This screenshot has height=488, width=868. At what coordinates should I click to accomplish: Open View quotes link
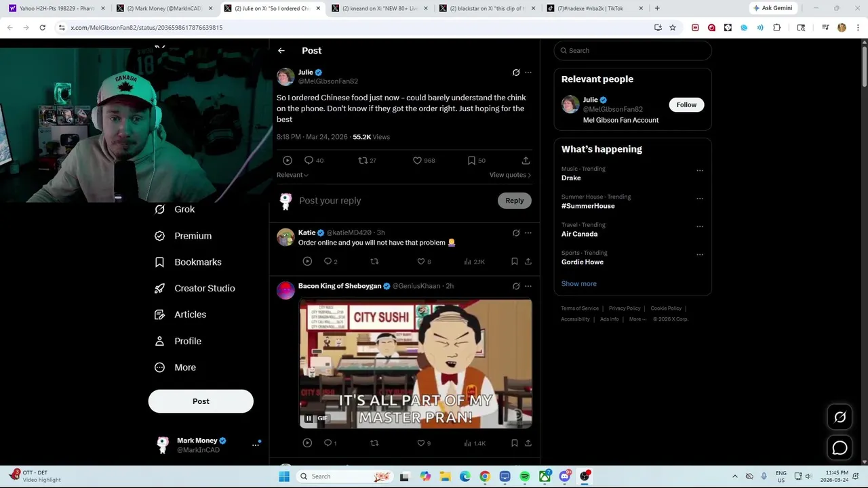coord(510,175)
